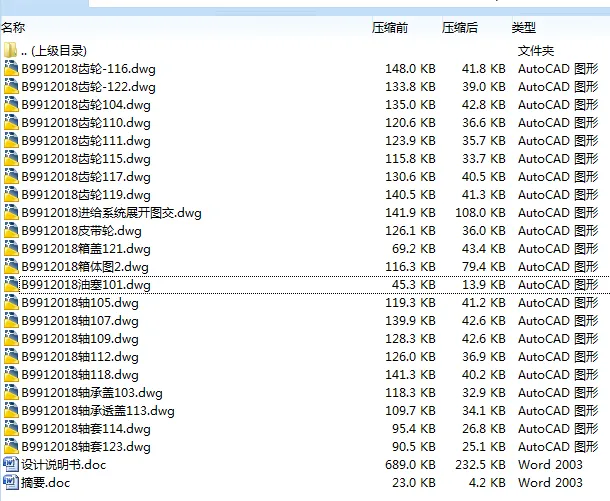610x501 pixels.
Task: Select the '.. (上级目录)' row text
Action: click(54, 51)
